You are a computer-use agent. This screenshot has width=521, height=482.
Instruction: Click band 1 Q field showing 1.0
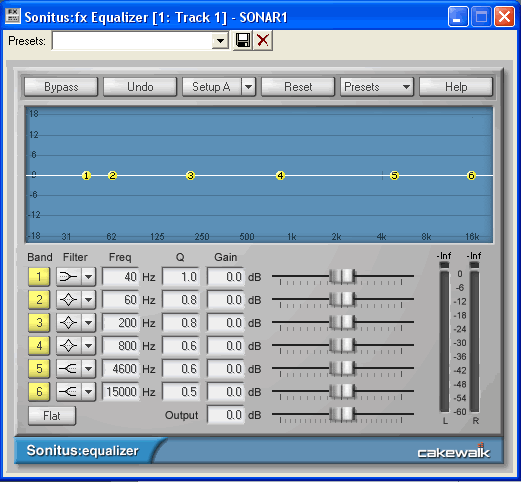[x=181, y=277]
